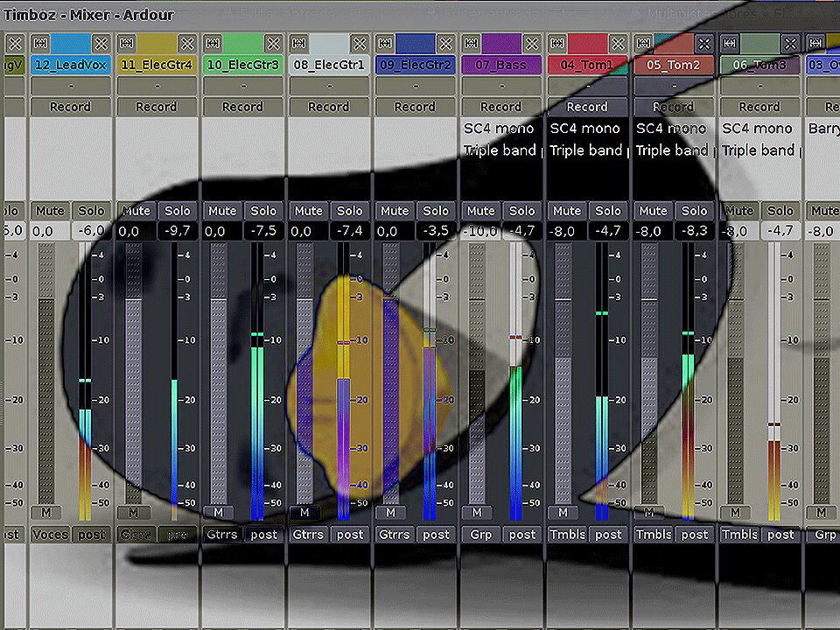Select Triple band plugin on 07_Bass strip
840x630 pixels.
pos(500,150)
